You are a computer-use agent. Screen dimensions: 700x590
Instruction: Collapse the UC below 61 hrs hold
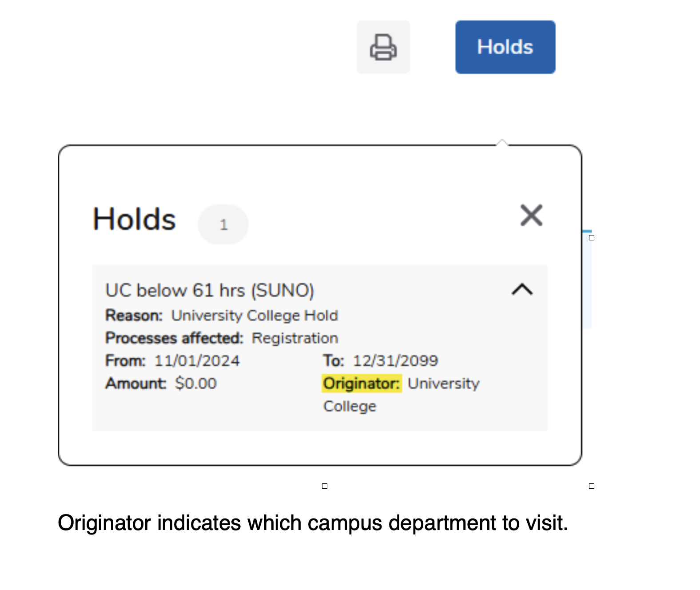click(x=522, y=290)
